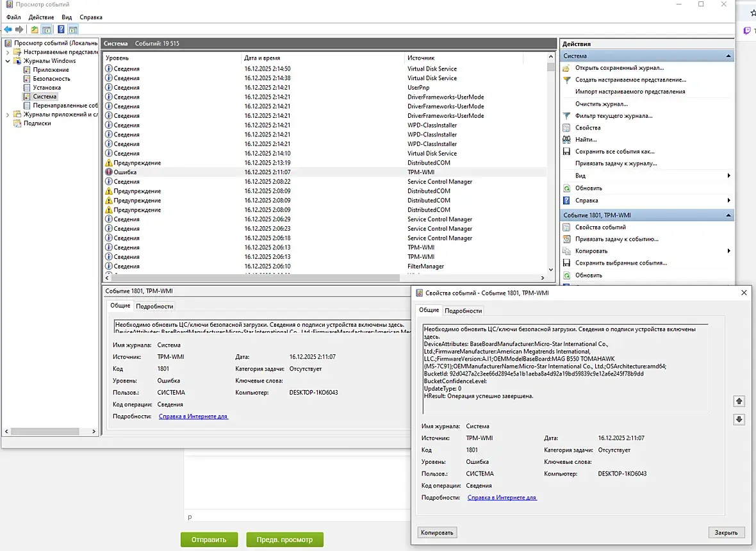
Task: Collapse the Система section in Actions pane
Action: point(728,56)
